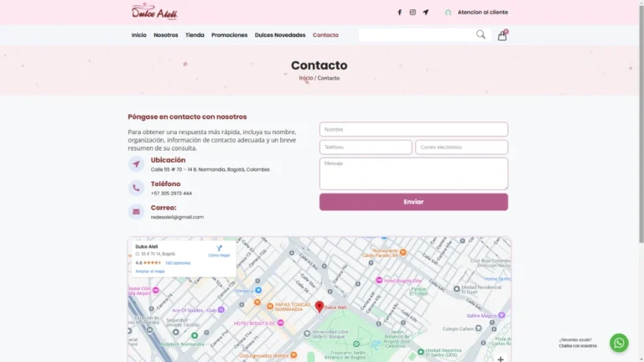Click Restaurante Caldo Parado map marker
Screen dimensions: 644x362
pos(402,252)
